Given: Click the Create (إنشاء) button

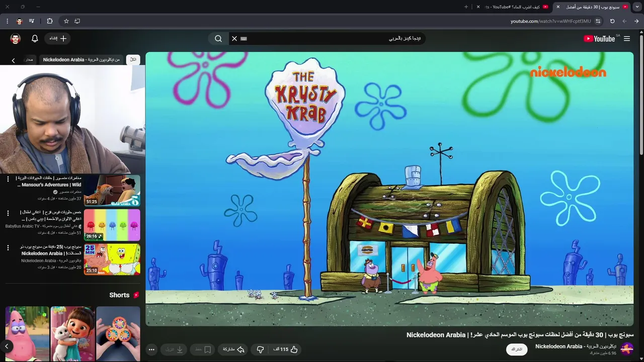Looking at the screenshot, I should pyautogui.click(x=58, y=39).
